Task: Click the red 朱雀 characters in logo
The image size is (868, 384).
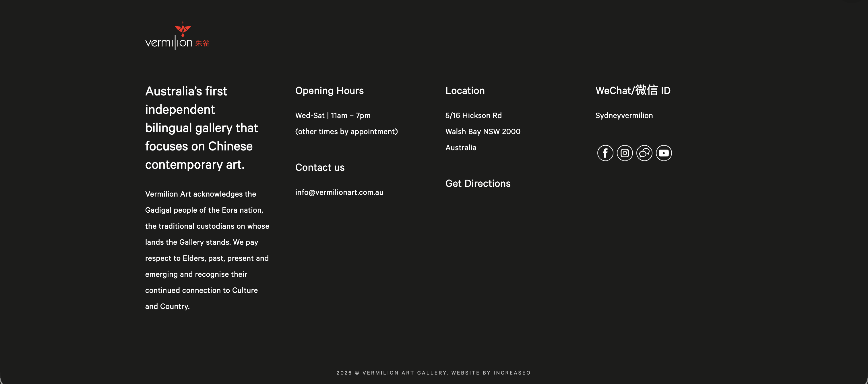Action: click(202, 43)
